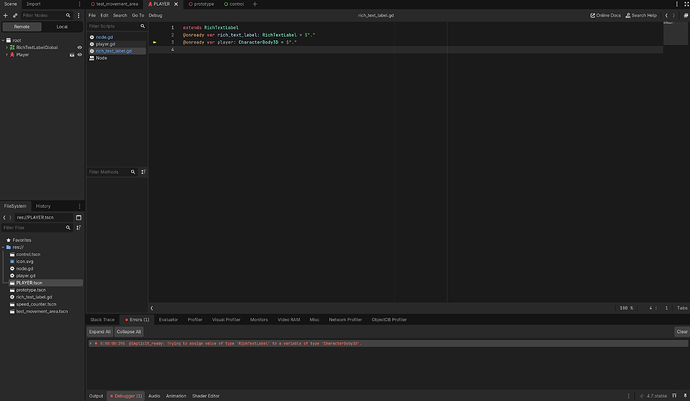The image size is (690, 401).
Task: Go to next script history arrow
Action: pyautogui.click(x=674, y=15)
